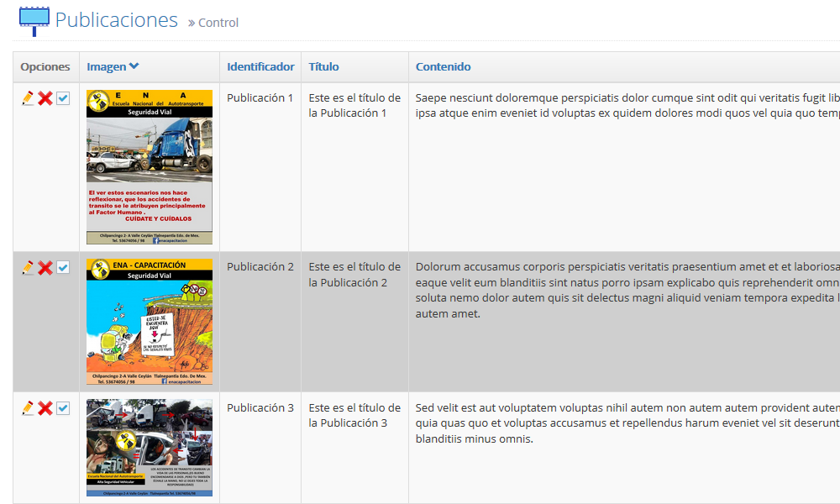Sort by the Contenido column header
This screenshot has width=840, height=504.
tap(443, 66)
